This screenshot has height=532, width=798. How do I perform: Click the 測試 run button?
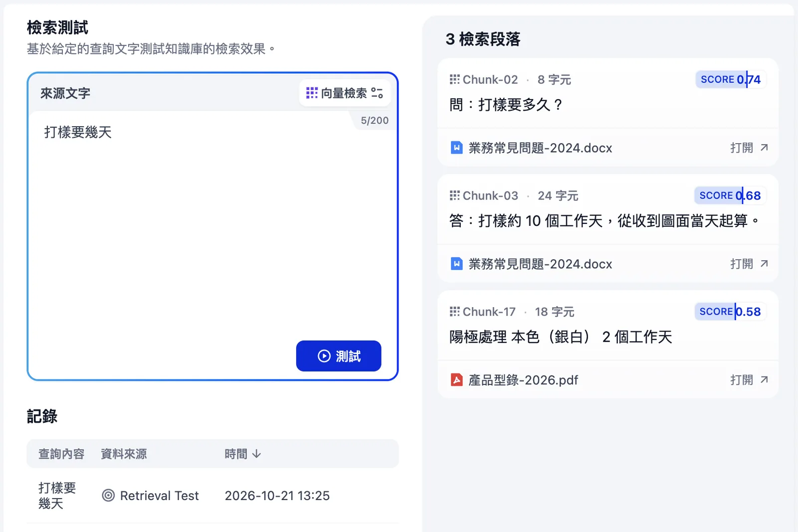[x=339, y=356]
